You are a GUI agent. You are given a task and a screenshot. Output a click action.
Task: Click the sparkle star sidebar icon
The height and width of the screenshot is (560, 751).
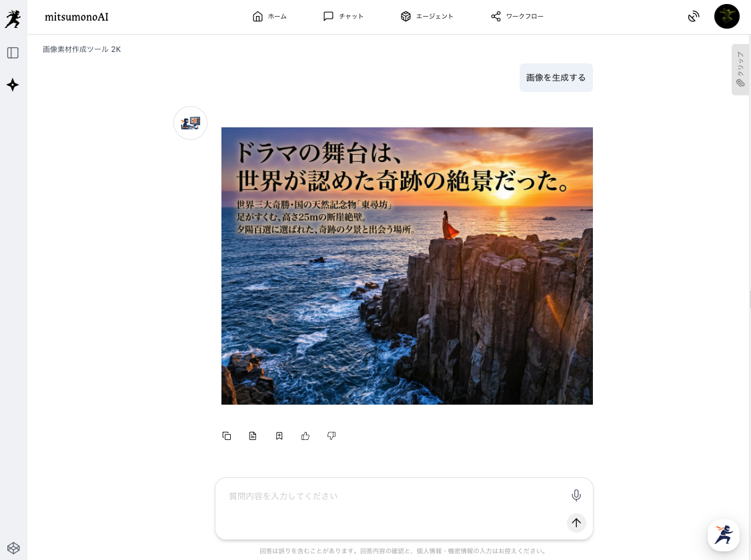pos(13,85)
